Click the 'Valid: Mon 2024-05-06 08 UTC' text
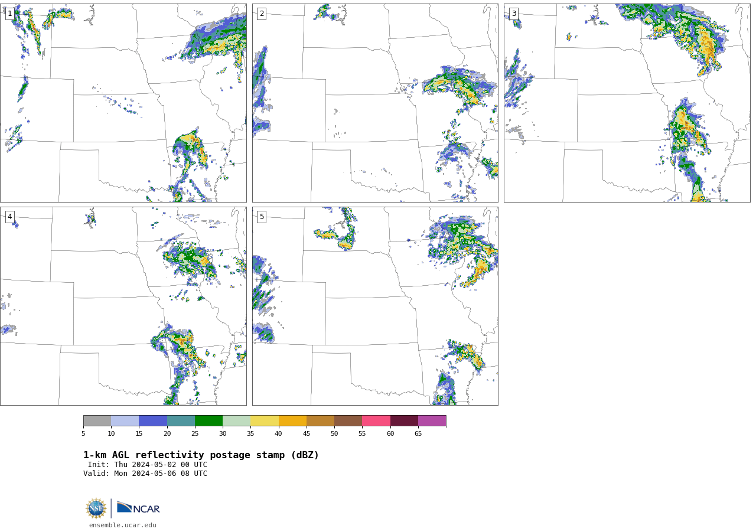Viewport: 756px width, 532px height. coord(145,474)
